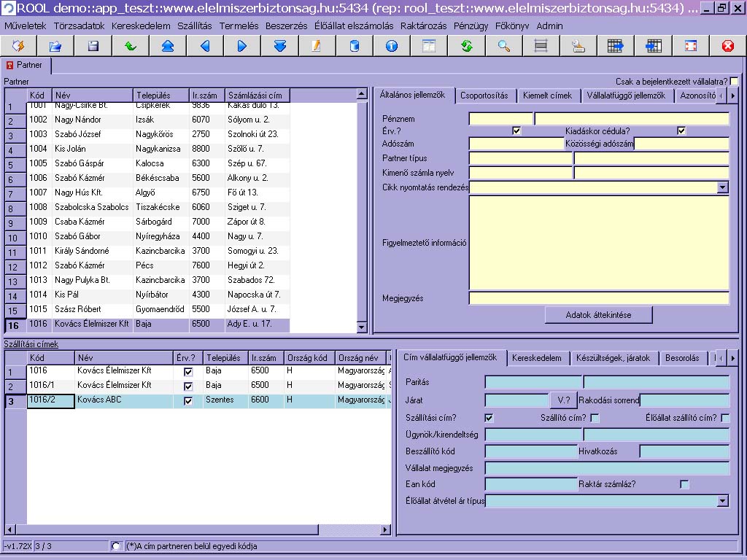
Task: Click the magnifier search toolbar icon
Action: click(504, 46)
